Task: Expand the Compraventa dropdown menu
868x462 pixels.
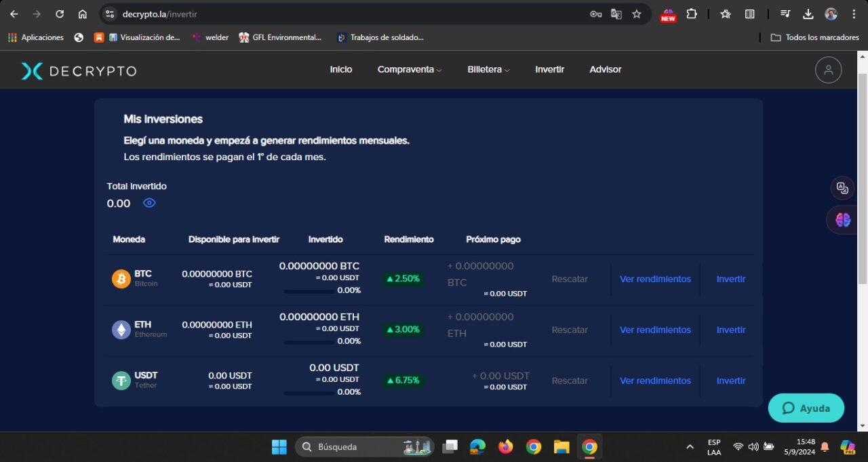Action: point(410,69)
